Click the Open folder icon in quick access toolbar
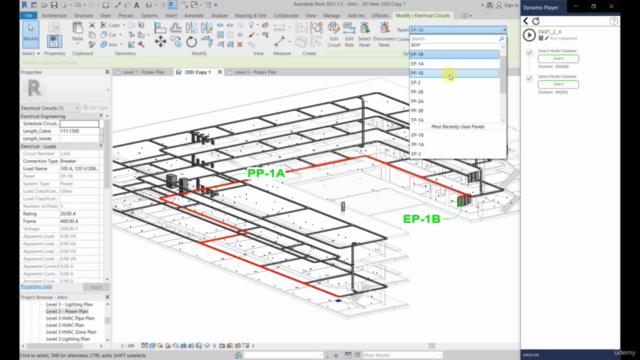Image resolution: width=640 pixels, height=360 pixels. point(44,5)
